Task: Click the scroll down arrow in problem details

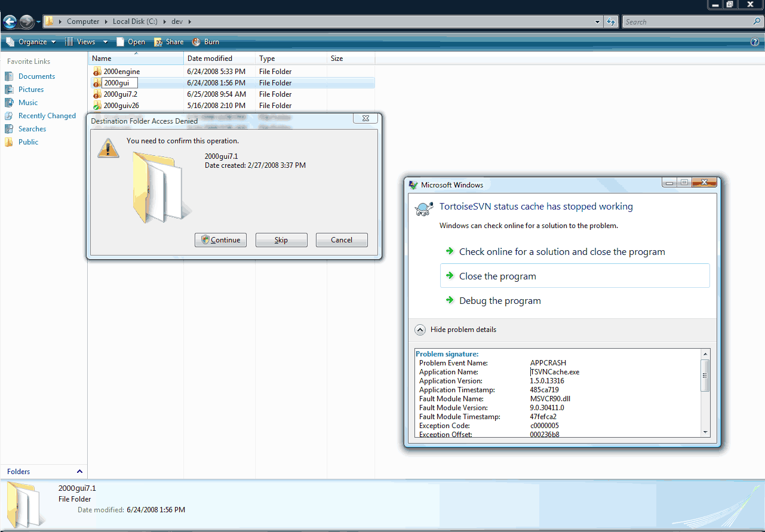Action: coord(705,432)
